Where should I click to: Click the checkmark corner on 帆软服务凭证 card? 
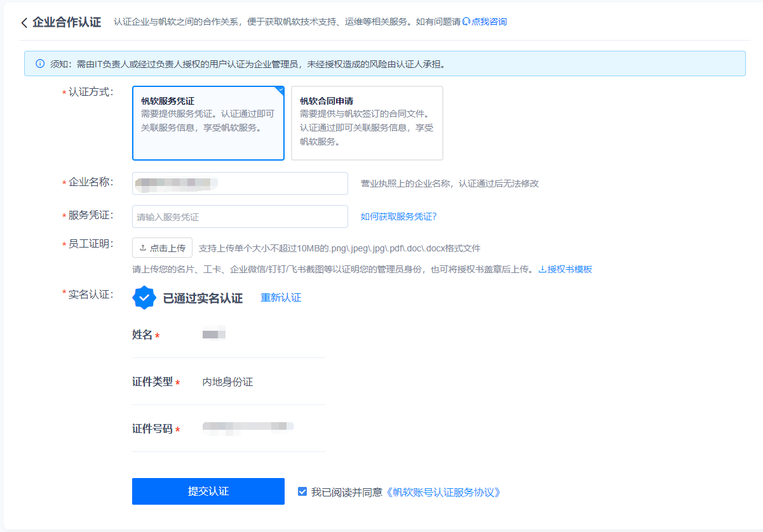(x=280, y=90)
